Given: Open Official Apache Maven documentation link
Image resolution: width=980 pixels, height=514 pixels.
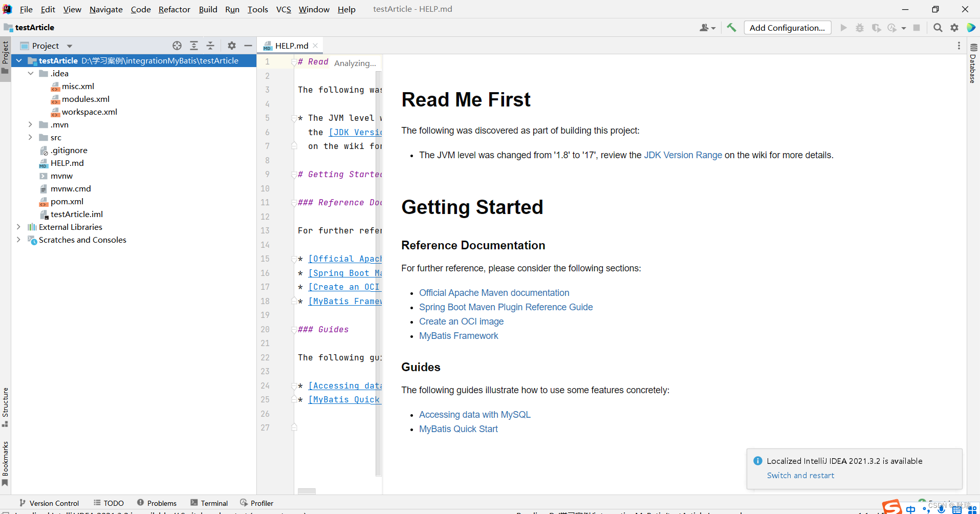Looking at the screenshot, I should click(494, 293).
